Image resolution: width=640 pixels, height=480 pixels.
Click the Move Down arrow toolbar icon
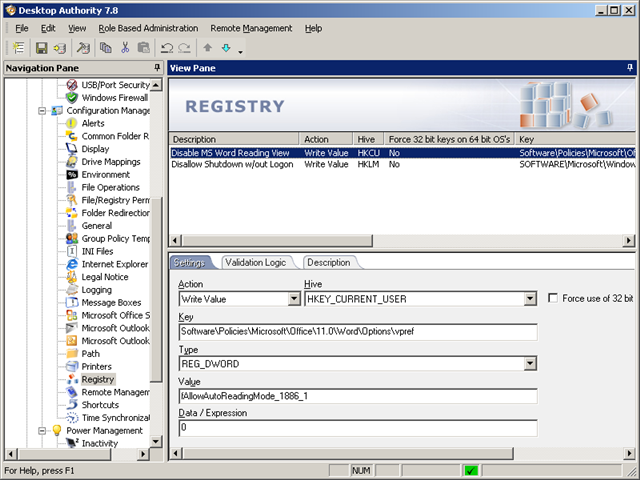226,48
